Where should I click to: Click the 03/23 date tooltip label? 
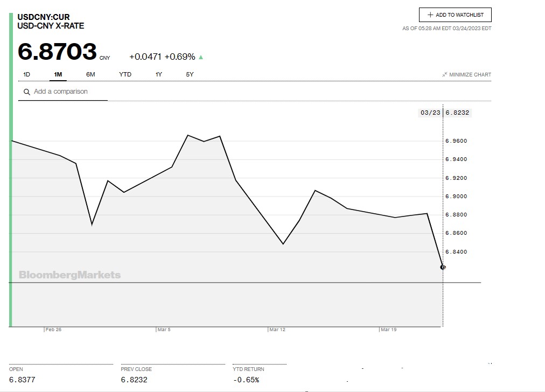tap(430, 113)
